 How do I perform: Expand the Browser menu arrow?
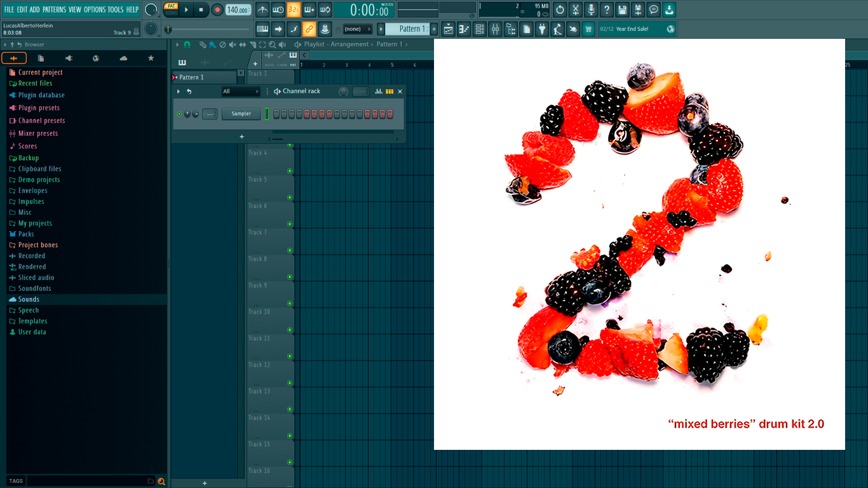(5, 44)
